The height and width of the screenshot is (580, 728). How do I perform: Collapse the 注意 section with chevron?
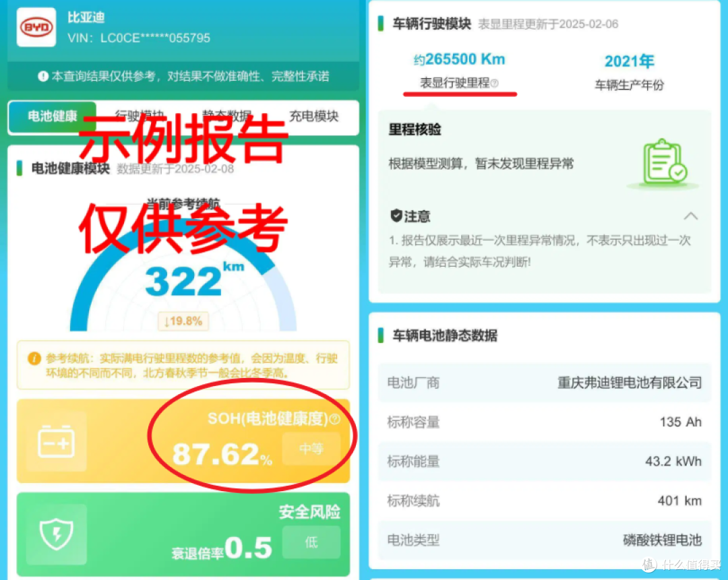[x=691, y=216]
